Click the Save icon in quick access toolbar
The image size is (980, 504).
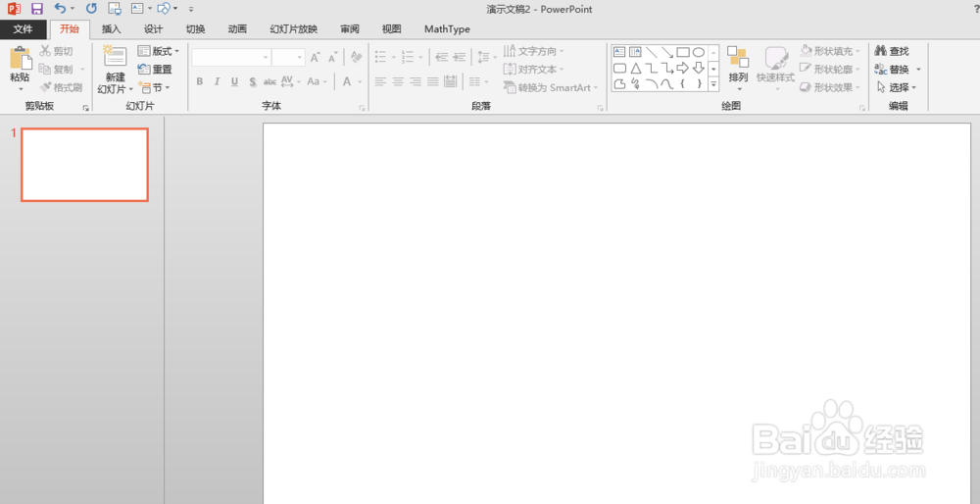click(x=37, y=9)
